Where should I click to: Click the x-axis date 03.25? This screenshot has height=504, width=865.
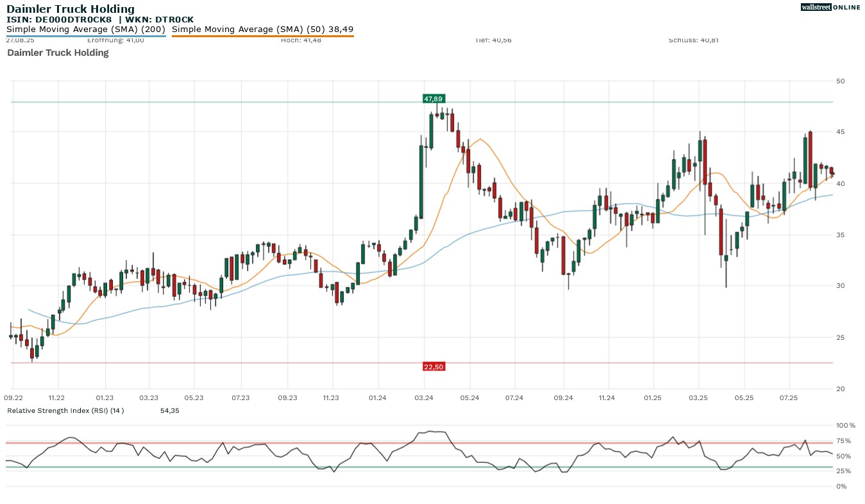click(x=698, y=398)
